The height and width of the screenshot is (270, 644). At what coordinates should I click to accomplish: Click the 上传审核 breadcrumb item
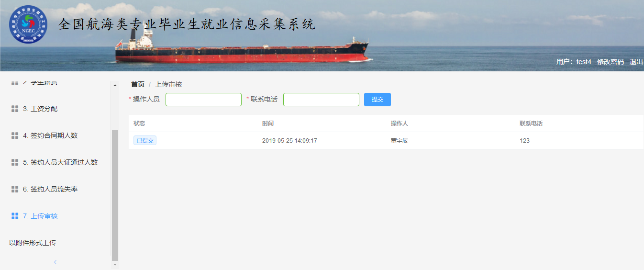pyautogui.click(x=168, y=84)
